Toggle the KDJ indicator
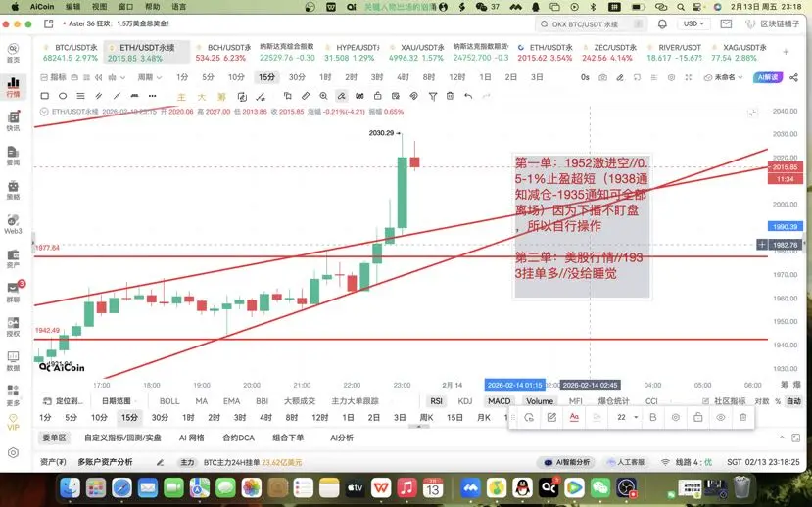The width and height of the screenshot is (812, 507). pos(465,401)
